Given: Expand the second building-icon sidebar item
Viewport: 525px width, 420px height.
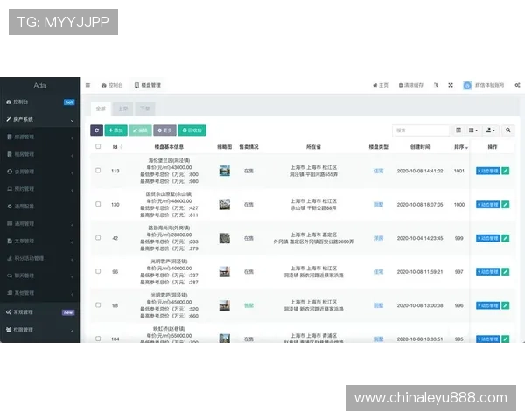Looking at the screenshot, I should [40, 154].
